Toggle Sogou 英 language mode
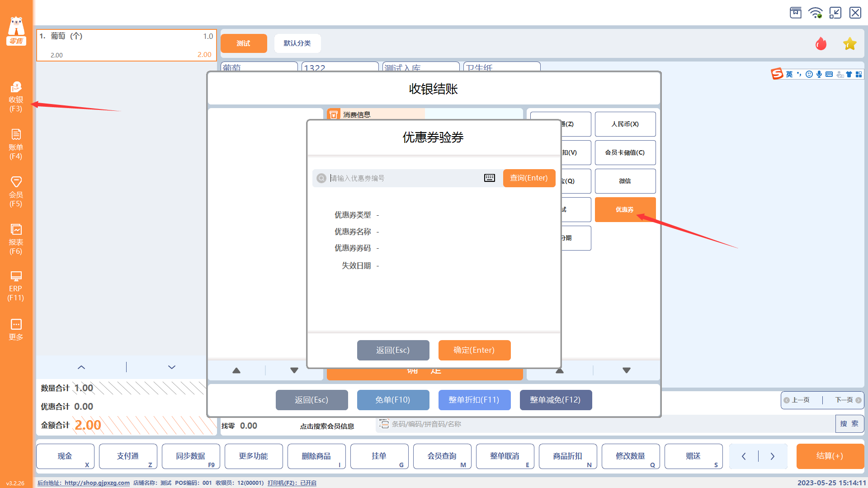This screenshot has width=868, height=488. (x=789, y=74)
